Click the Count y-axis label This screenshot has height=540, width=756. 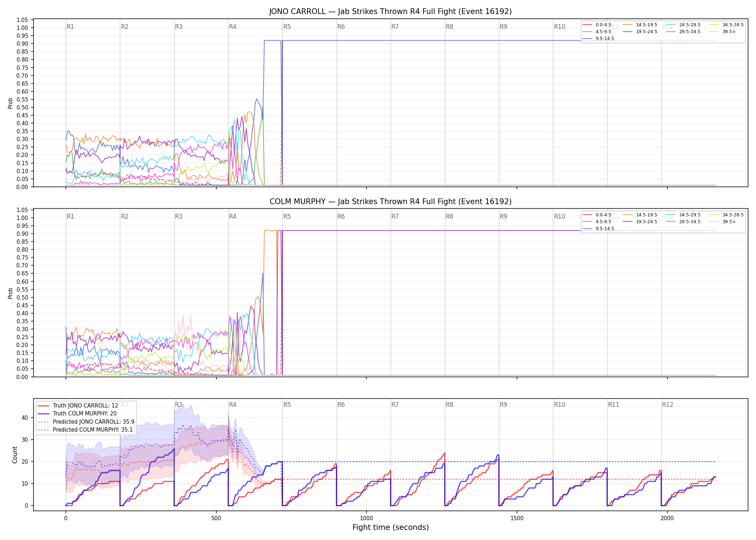pyautogui.click(x=15, y=455)
